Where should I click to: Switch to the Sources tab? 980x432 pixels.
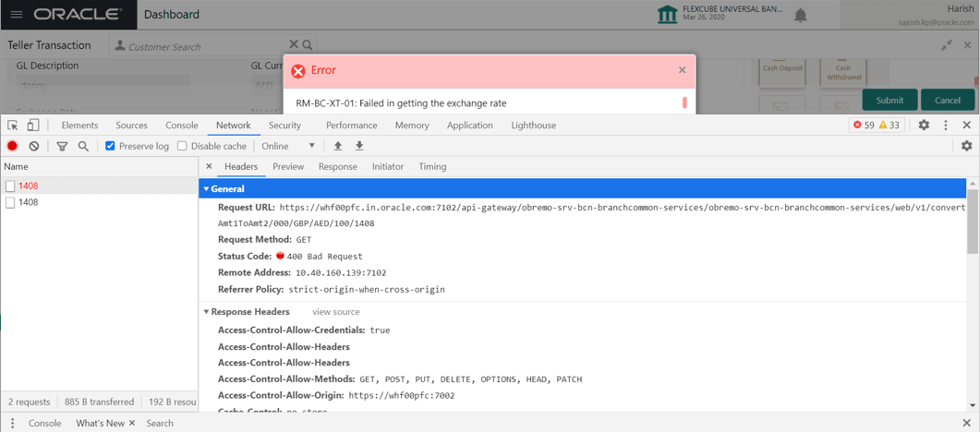pyautogui.click(x=131, y=125)
